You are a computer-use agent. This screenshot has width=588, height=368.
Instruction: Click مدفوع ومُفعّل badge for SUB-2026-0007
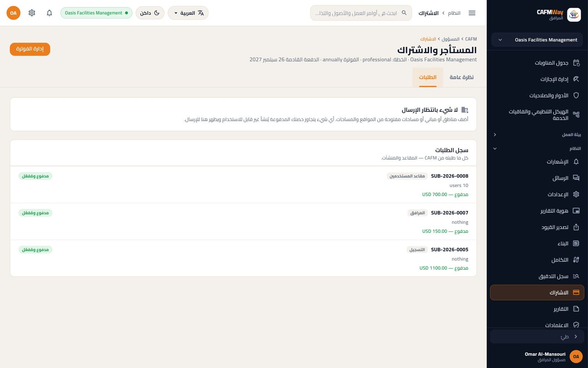35,213
